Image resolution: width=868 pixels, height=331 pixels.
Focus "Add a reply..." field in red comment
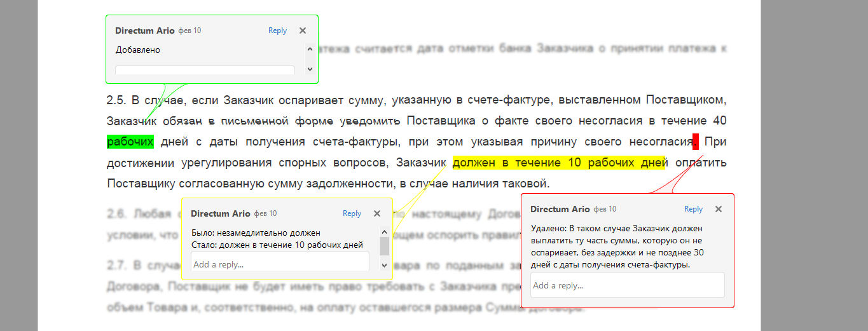(x=627, y=285)
